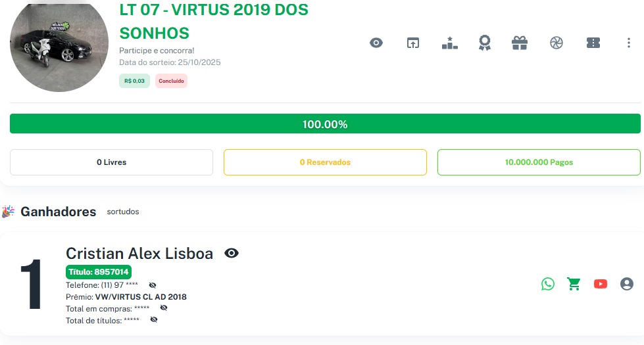644x345 pixels.
Task: View the winner's purchases cart icon
Action: (574, 284)
